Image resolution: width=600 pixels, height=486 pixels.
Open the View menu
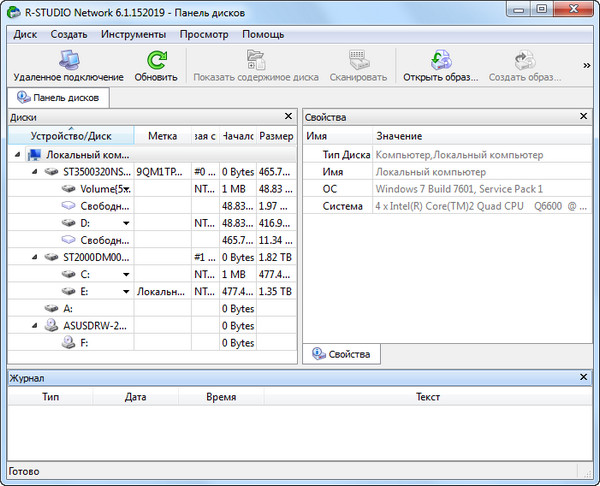(204, 34)
